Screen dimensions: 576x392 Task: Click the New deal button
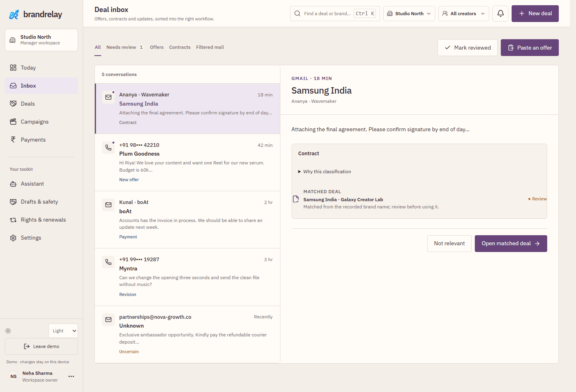point(535,14)
